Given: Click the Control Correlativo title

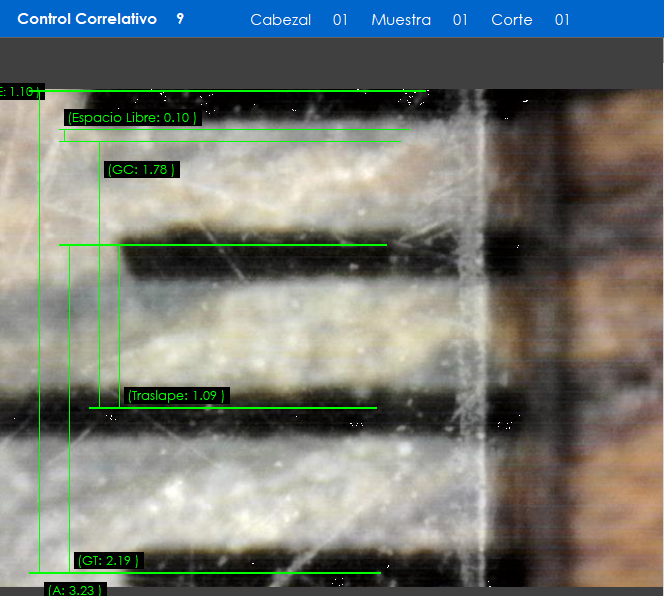Looking at the screenshot, I should point(87,19).
